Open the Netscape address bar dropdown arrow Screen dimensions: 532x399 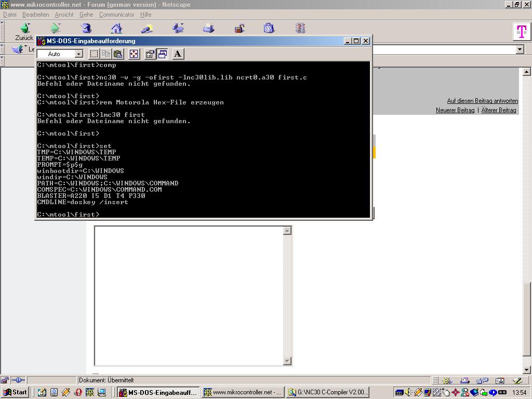[520, 49]
